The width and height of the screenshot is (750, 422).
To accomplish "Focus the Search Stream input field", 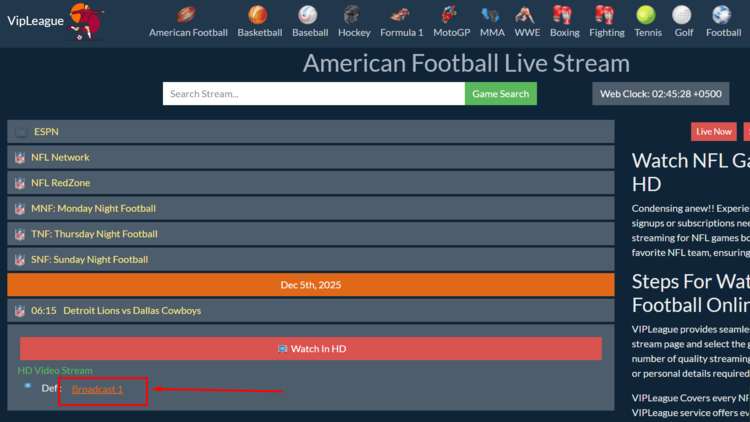I will pyautogui.click(x=314, y=94).
